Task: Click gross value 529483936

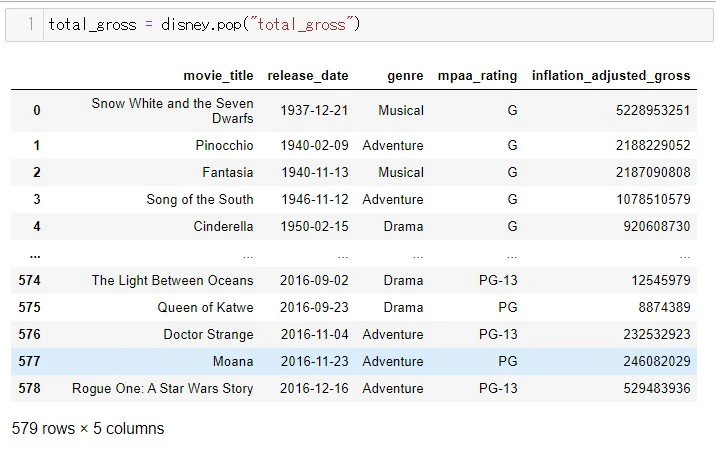Action: click(657, 388)
